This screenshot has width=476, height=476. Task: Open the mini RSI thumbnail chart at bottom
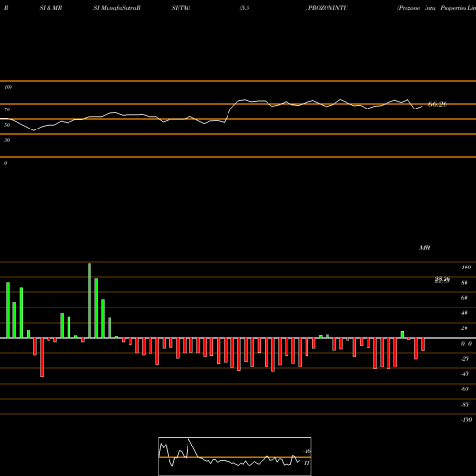coord(235,456)
